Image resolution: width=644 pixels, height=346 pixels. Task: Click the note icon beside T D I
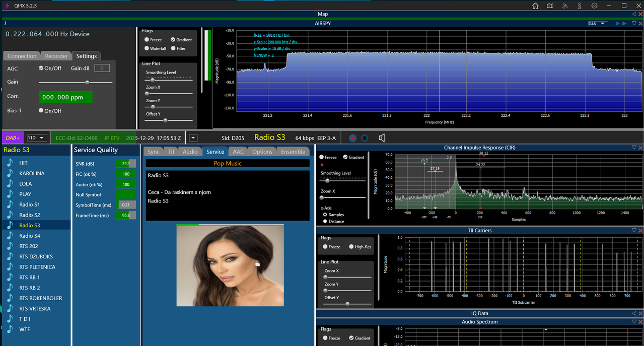10,319
